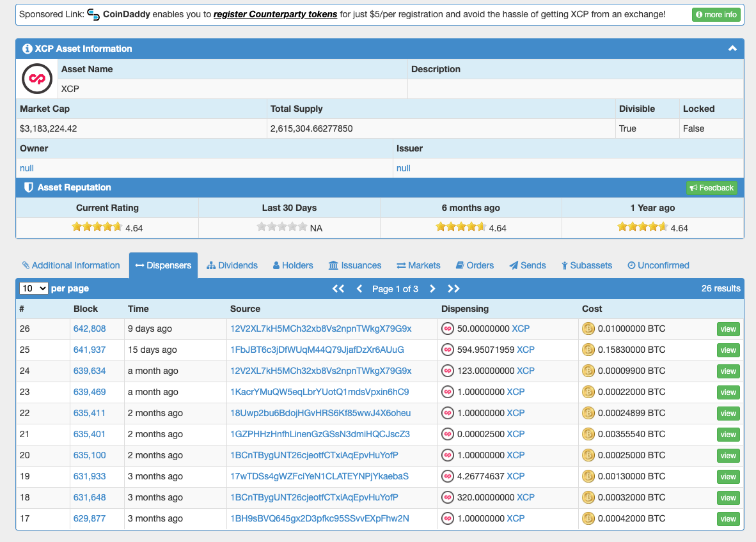Open block 639,634 link
This screenshot has width=756, height=542.
point(90,371)
